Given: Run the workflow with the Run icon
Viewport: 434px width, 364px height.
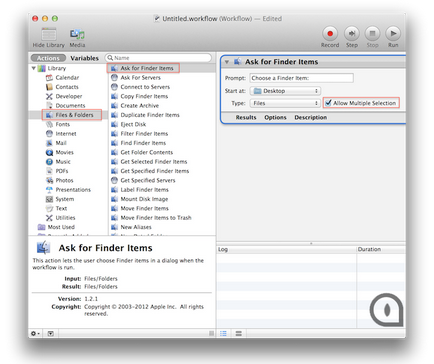Looking at the screenshot, I should (x=393, y=34).
